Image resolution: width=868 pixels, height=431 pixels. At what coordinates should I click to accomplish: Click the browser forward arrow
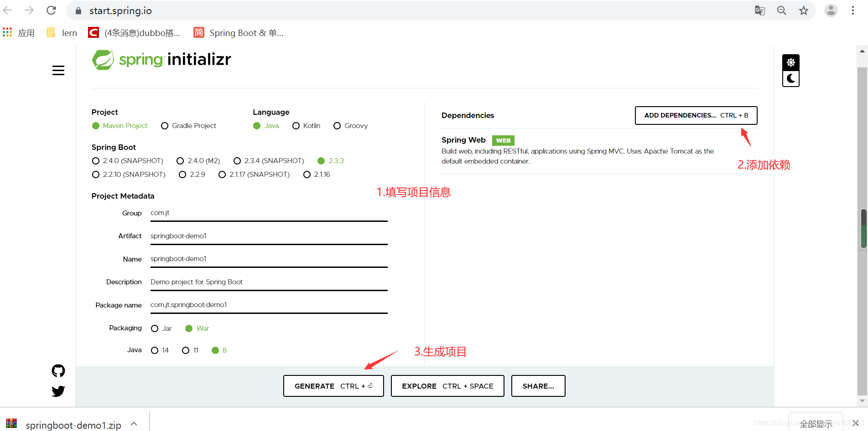(29, 10)
